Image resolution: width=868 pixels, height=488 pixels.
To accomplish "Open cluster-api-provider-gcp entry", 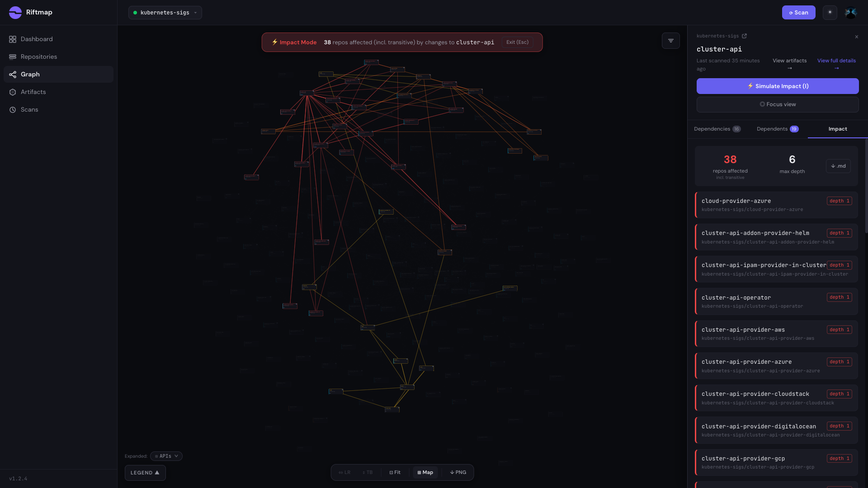I will pos(776,463).
